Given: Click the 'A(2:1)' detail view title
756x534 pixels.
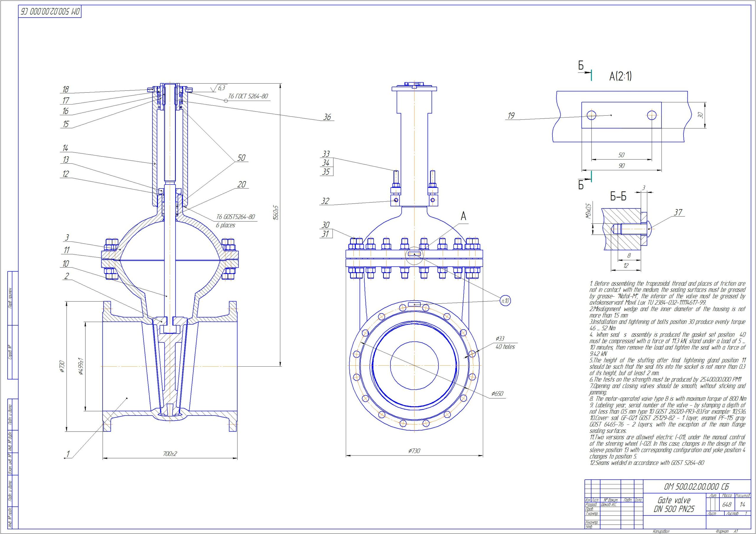Looking at the screenshot, I should tap(620, 76).
